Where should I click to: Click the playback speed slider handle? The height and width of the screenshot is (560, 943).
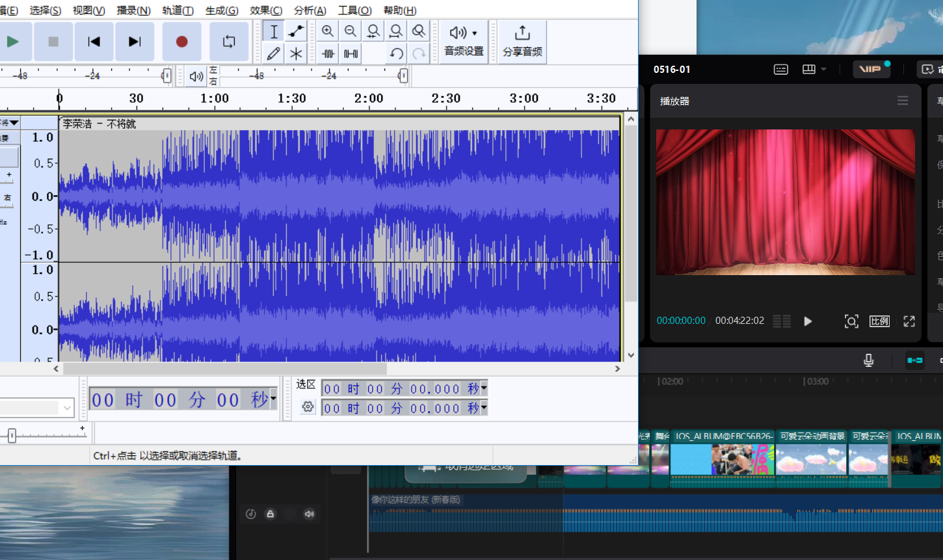point(12,436)
